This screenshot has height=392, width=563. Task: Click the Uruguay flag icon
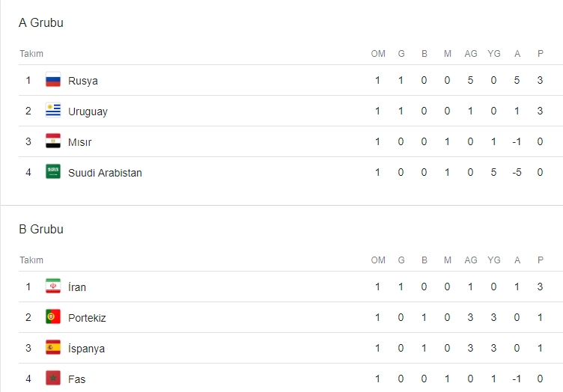[x=52, y=111]
